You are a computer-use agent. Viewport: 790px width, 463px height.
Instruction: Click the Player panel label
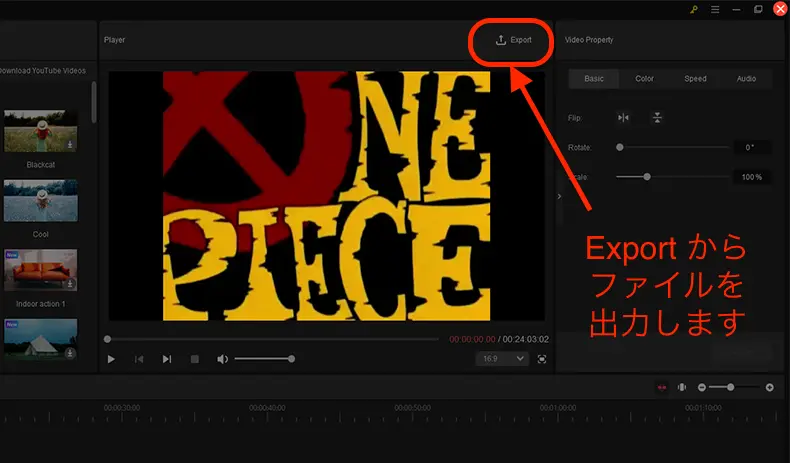(x=114, y=40)
